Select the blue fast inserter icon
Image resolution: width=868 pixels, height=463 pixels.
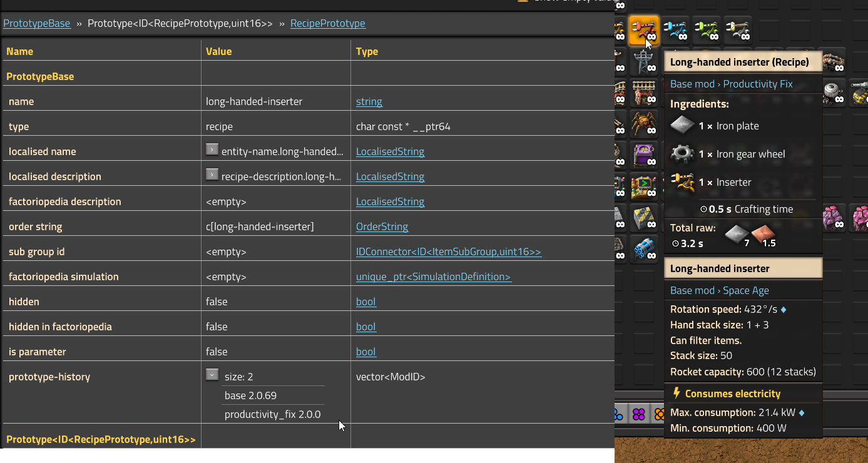point(675,30)
